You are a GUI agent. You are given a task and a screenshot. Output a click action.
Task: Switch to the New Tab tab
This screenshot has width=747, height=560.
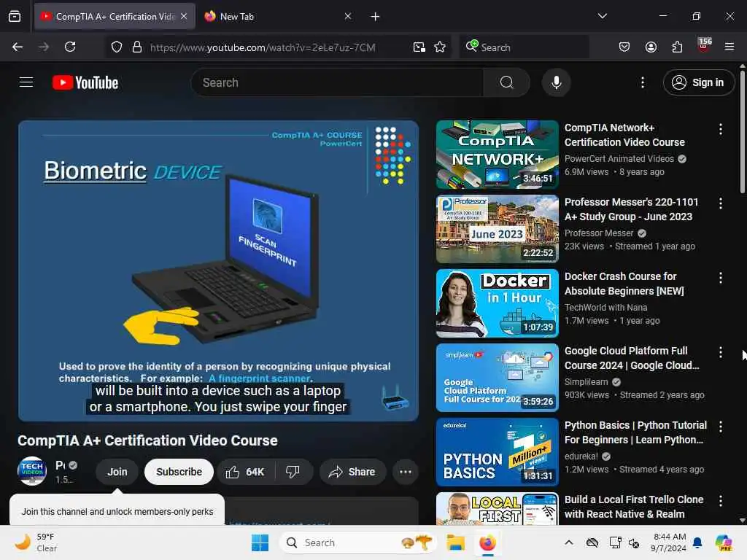[x=278, y=17]
